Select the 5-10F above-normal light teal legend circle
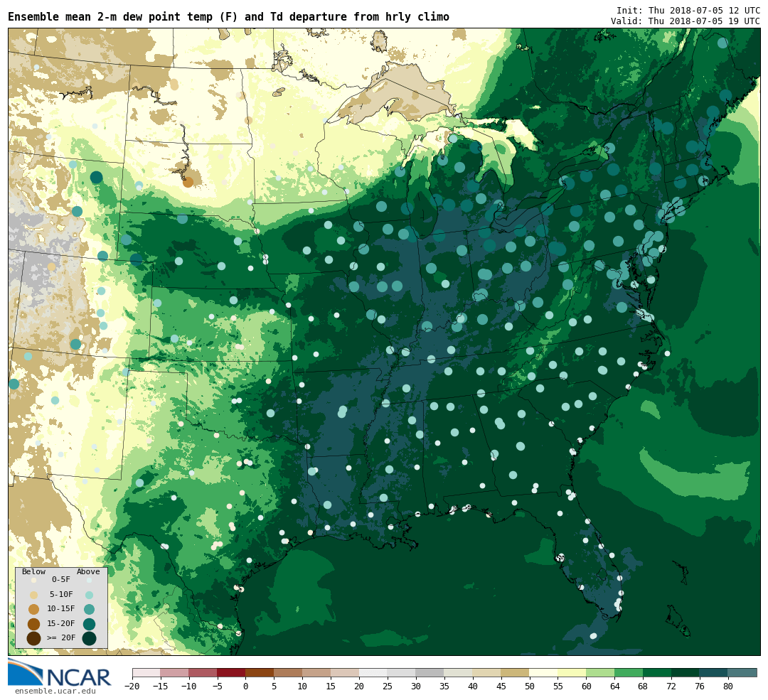 click(89, 595)
